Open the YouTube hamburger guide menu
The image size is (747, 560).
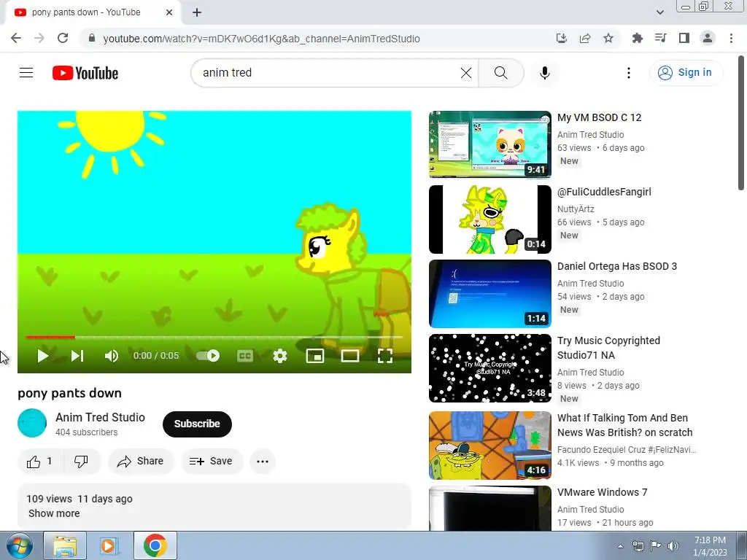click(26, 73)
